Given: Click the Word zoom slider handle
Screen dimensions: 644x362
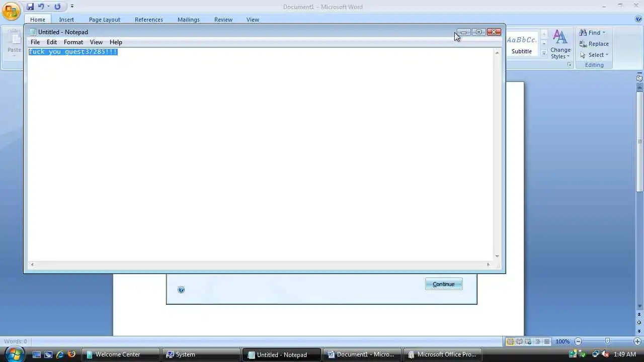Looking at the screenshot, I should coord(607,341).
